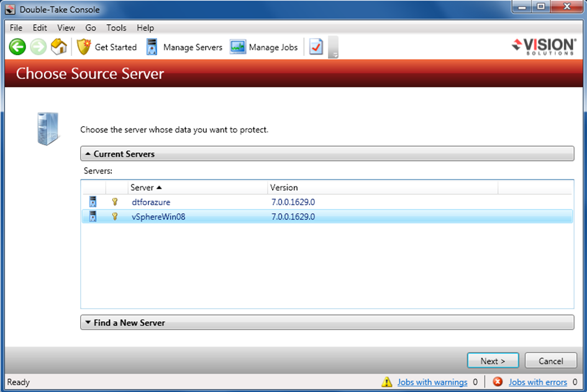
Task: Click the greyed forward arrow icon
Action: pyautogui.click(x=38, y=47)
